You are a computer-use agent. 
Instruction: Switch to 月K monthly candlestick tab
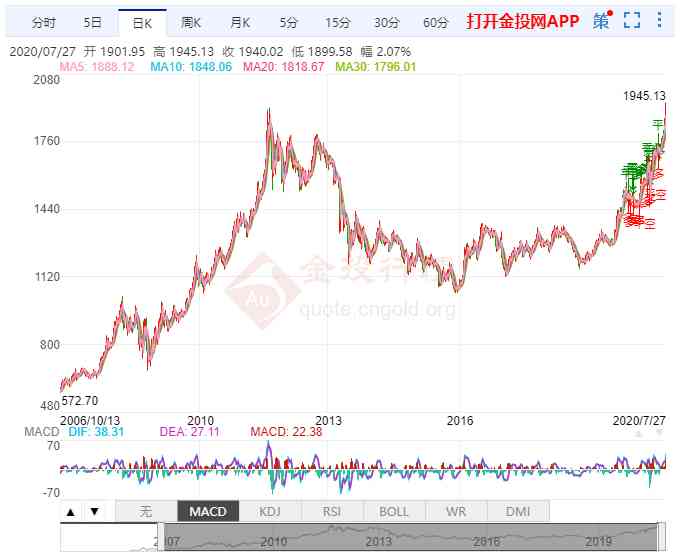tap(240, 22)
